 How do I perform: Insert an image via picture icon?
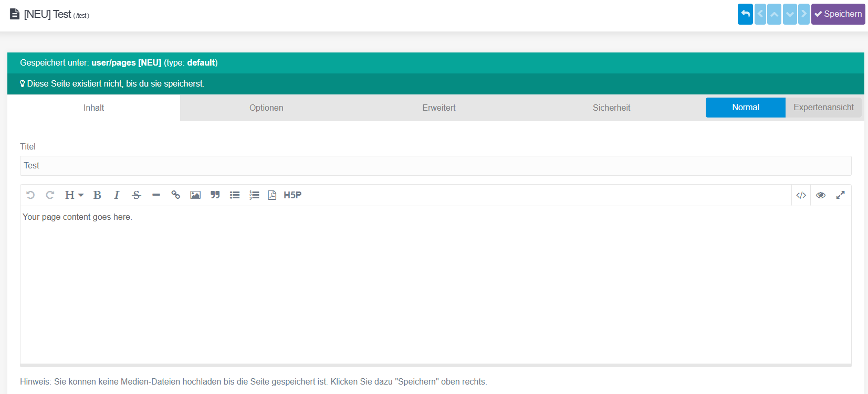195,195
